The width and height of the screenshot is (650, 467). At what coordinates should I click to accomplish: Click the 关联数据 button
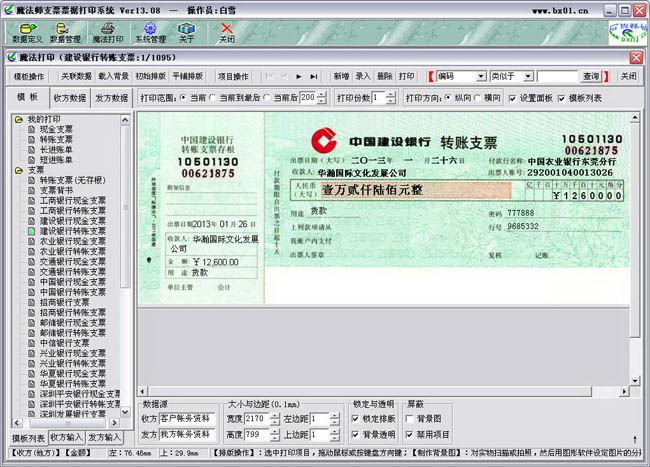point(76,76)
